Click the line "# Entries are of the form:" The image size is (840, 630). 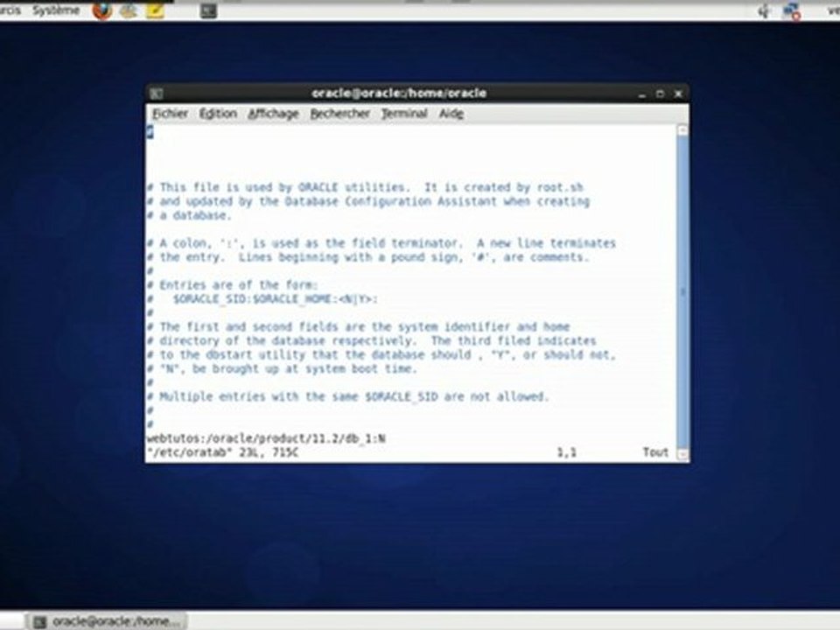click(233, 285)
